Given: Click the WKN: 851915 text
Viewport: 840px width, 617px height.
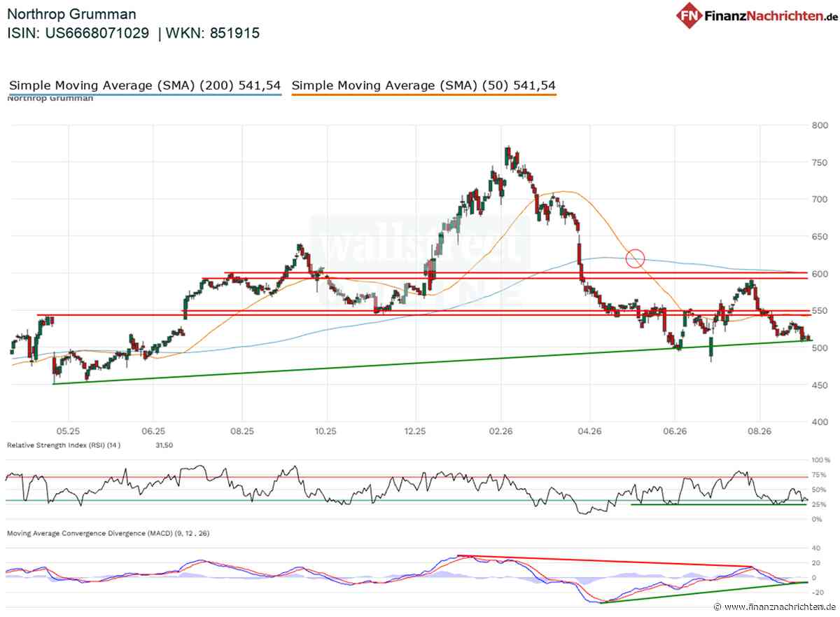Looking at the screenshot, I should [x=213, y=33].
